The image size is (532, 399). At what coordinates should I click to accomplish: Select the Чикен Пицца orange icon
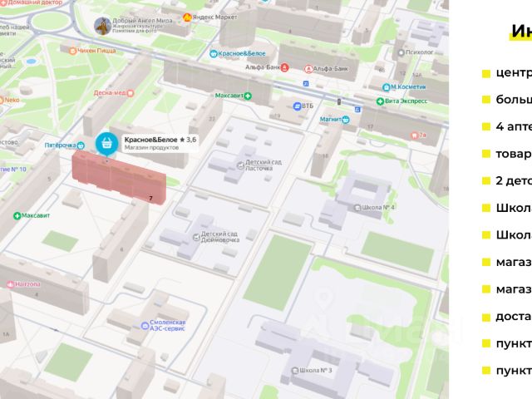[72, 51]
